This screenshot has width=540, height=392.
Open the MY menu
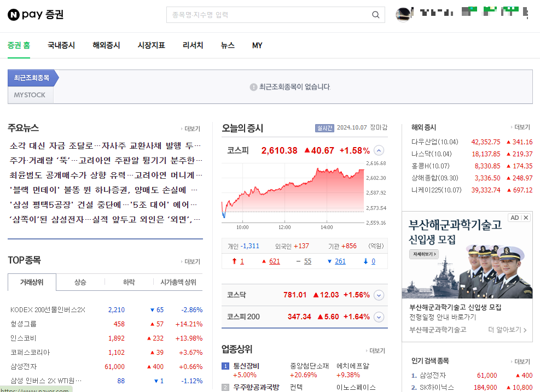(x=257, y=45)
